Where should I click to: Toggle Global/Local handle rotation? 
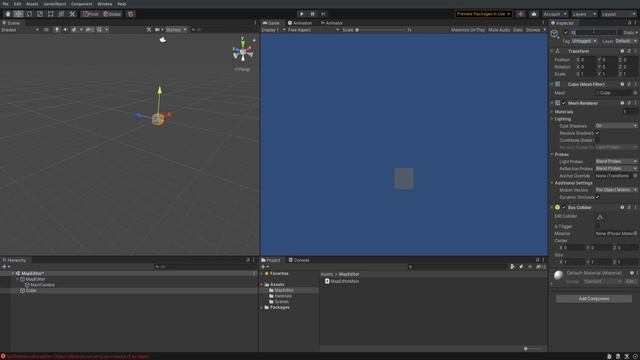(112, 14)
